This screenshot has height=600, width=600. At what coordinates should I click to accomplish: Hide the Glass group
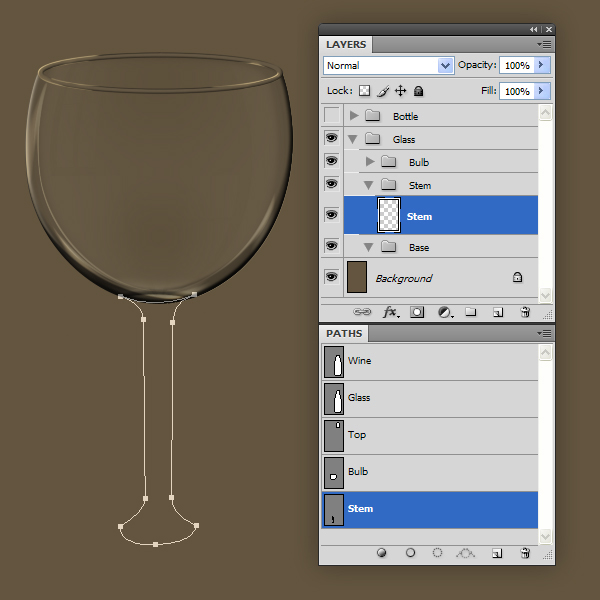coord(331,138)
